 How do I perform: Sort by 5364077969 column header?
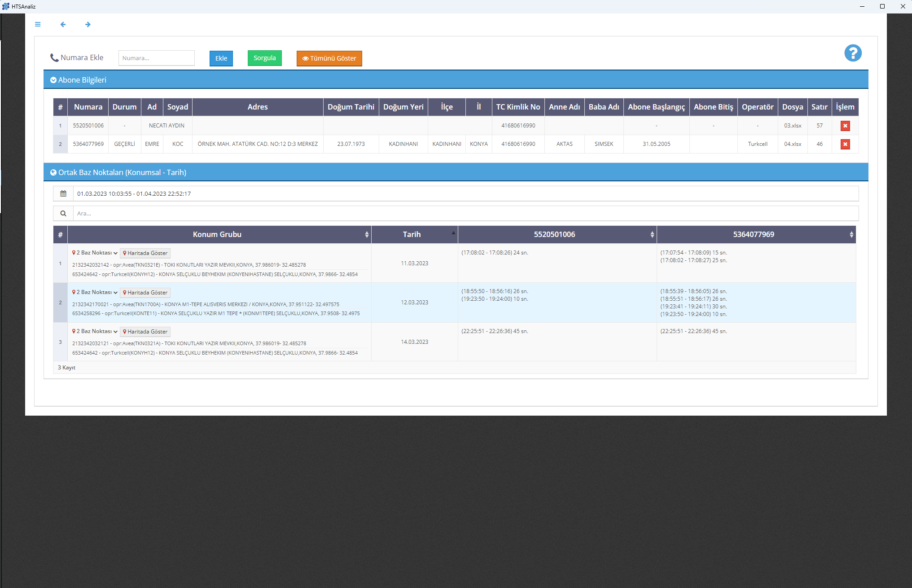pos(756,234)
